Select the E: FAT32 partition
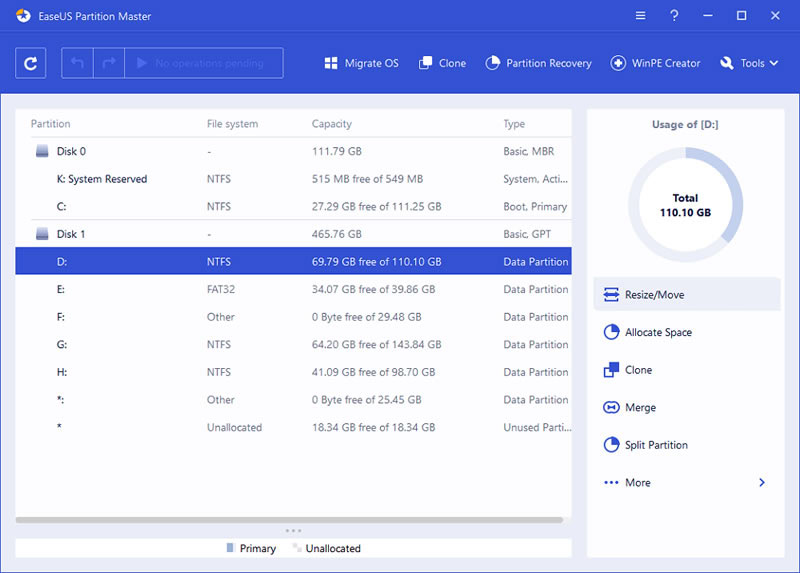 click(293, 289)
